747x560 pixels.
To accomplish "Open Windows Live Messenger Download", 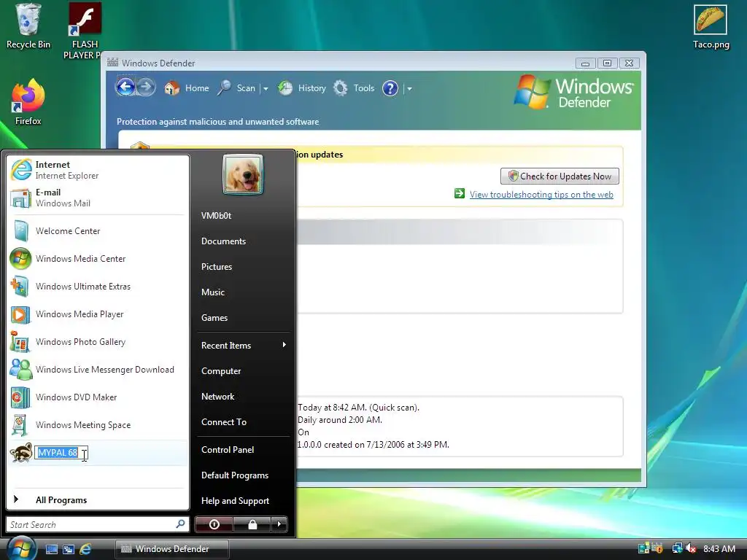I will point(98,370).
